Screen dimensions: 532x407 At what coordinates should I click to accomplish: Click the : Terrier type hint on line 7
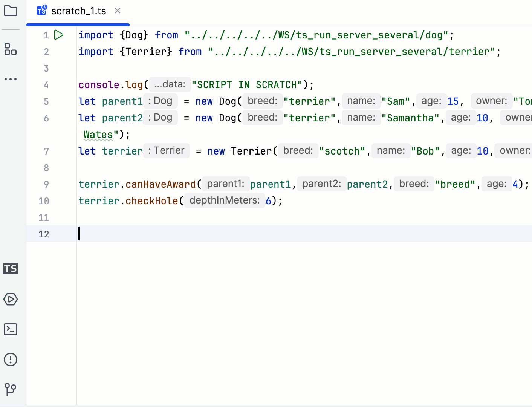pyautogui.click(x=166, y=150)
